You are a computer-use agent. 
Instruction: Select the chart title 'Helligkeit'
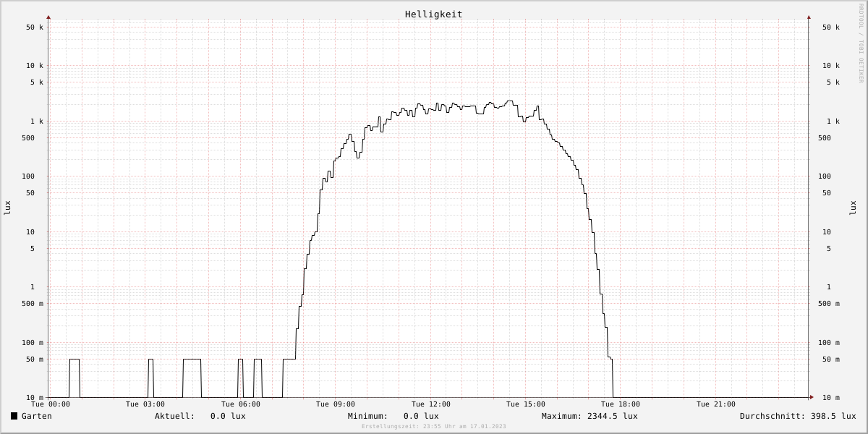[x=434, y=14]
